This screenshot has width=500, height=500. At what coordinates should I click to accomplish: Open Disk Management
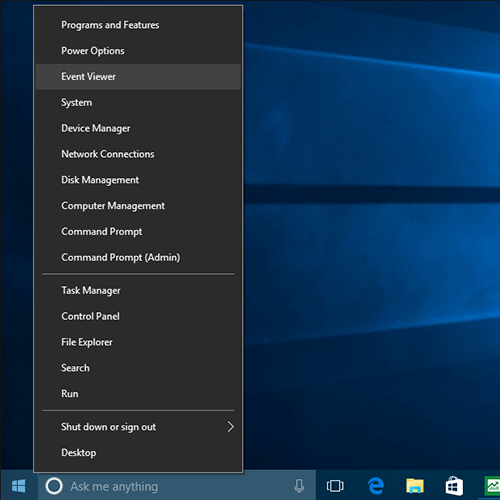point(138,180)
